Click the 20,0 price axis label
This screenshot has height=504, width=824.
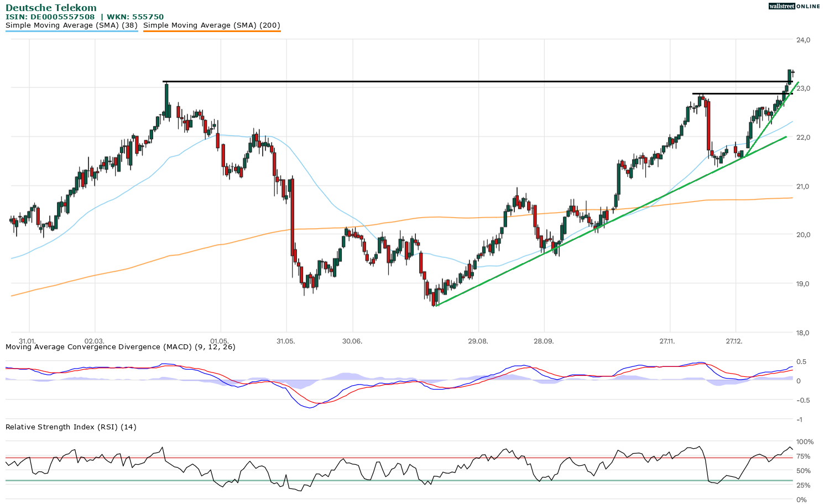pos(804,235)
